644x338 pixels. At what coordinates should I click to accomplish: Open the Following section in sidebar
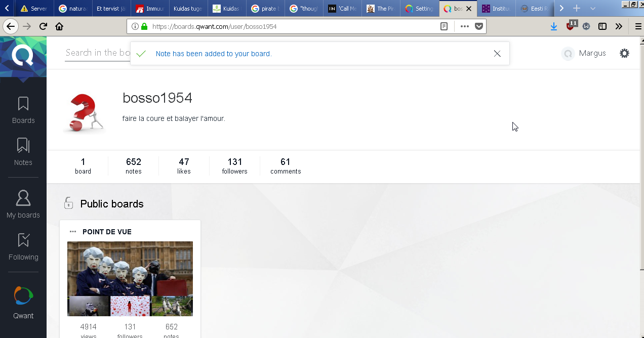(23, 247)
